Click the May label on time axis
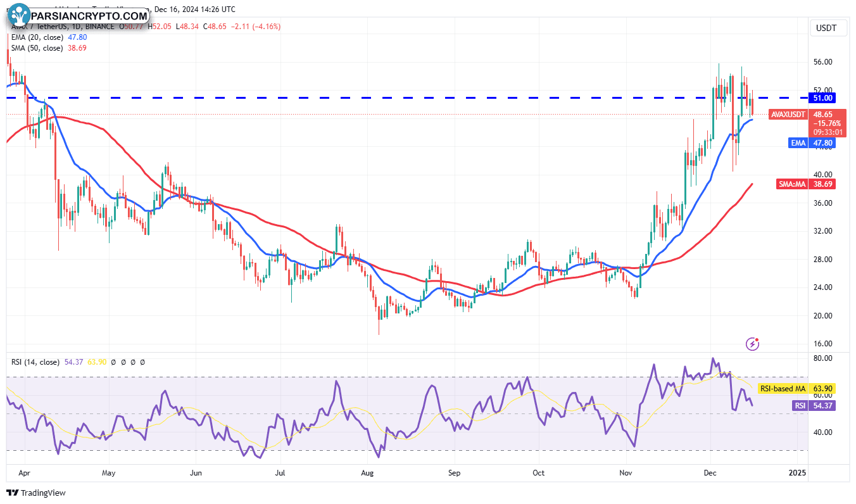 [x=108, y=472]
